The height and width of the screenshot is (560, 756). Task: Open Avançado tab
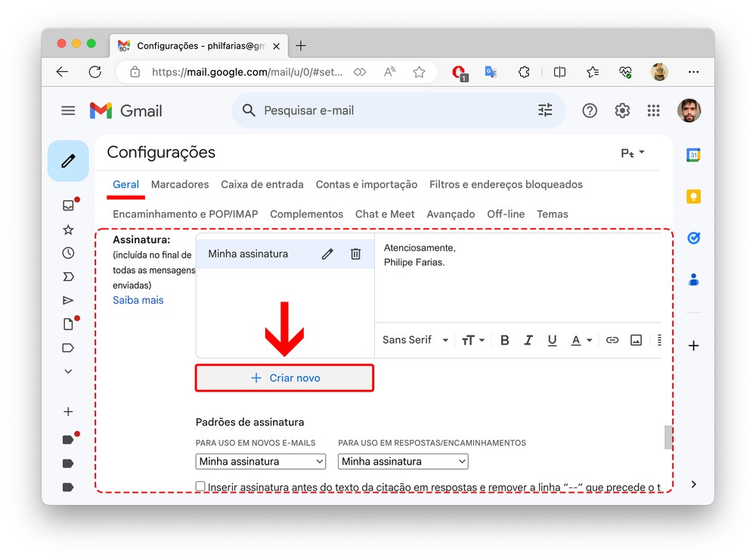point(451,214)
